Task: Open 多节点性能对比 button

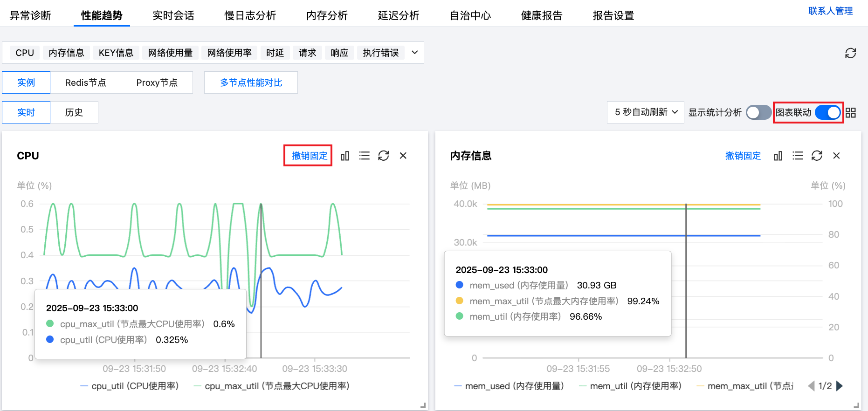Action: point(251,83)
